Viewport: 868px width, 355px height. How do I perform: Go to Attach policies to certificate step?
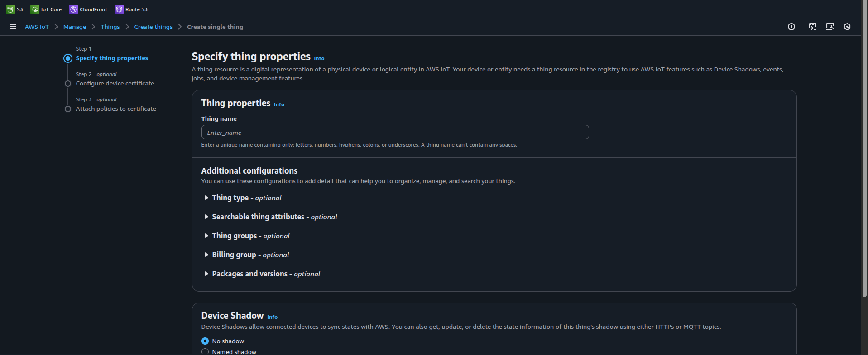point(116,109)
